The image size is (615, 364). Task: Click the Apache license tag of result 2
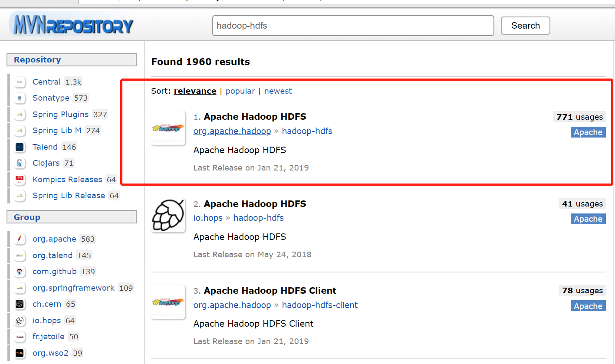(x=588, y=219)
